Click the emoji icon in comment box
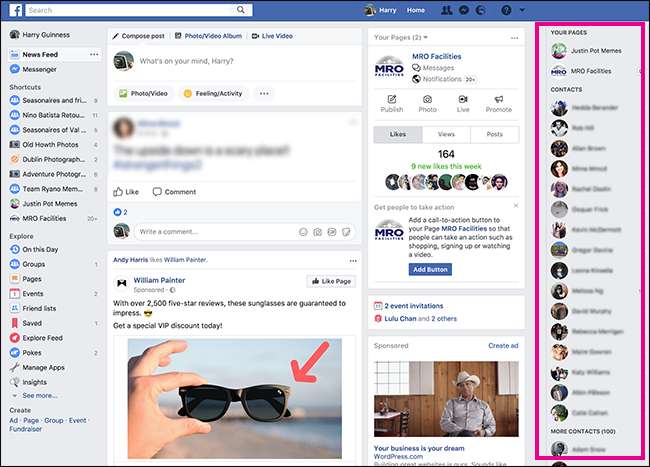650x467 pixels. (x=303, y=232)
